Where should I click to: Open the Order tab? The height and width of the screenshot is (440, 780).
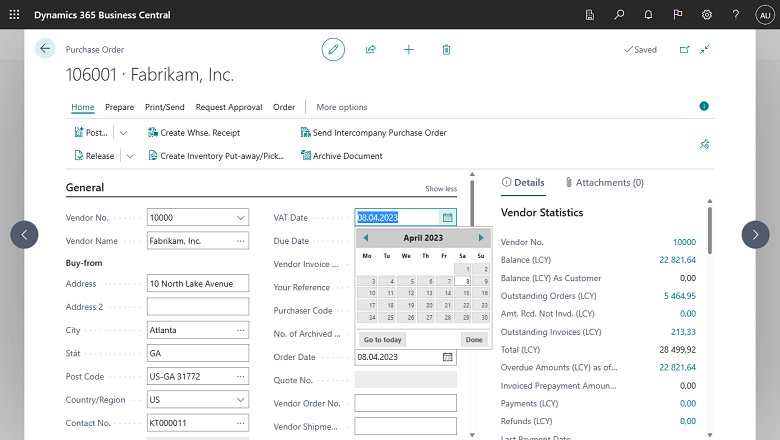tap(284, 107)
